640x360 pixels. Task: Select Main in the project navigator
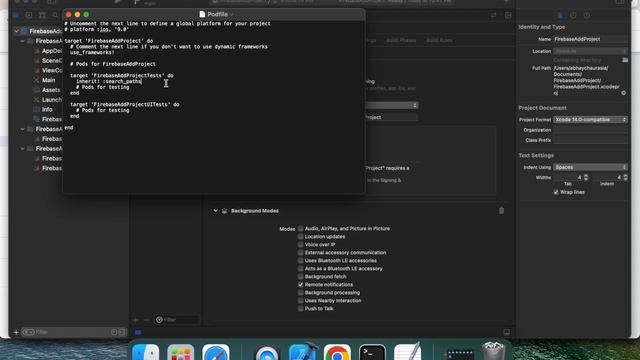(x=49, y=80)
